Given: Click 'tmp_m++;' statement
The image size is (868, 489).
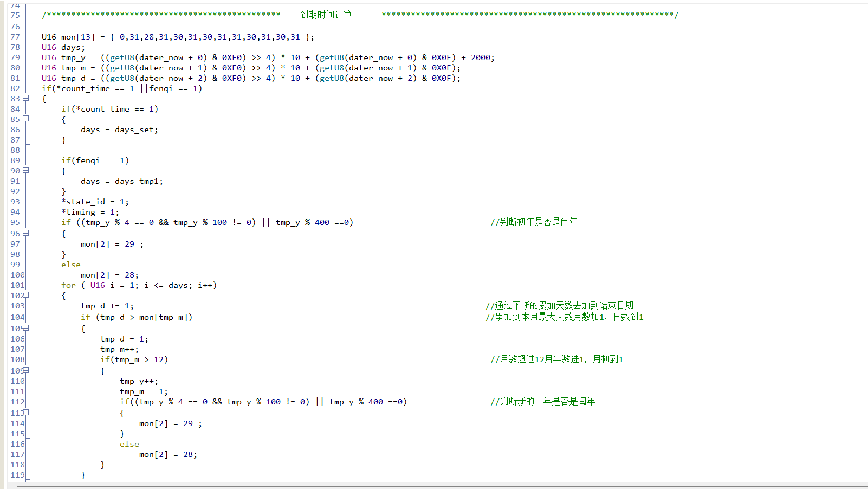Looking at the screenshot, I should pyautogui.click(x=120, y=349).
